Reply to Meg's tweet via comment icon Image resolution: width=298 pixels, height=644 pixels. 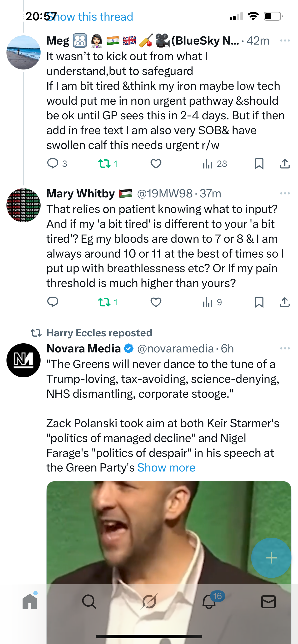point(53,164)
